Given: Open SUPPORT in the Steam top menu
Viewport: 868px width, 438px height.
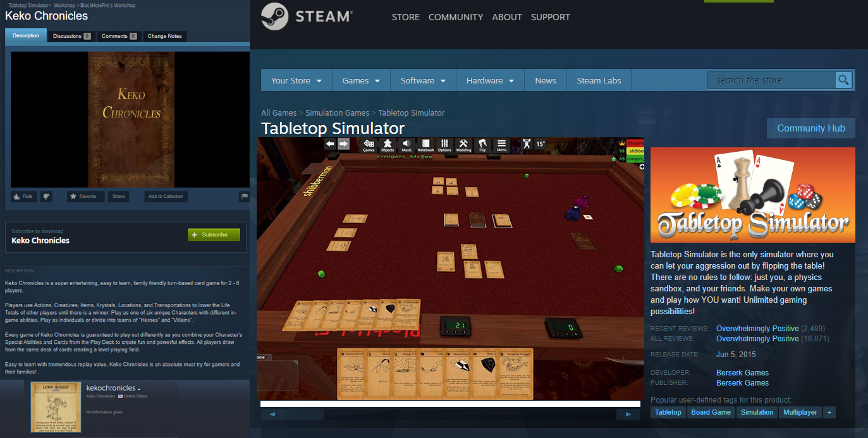Looking at the screenshot, I should pos(551,17).
